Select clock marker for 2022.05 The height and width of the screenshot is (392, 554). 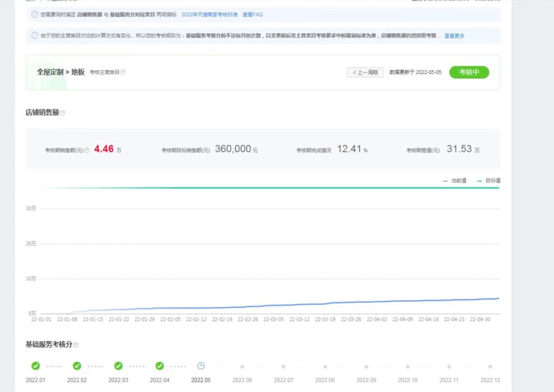pyautogui.click(x=201, y=366)
